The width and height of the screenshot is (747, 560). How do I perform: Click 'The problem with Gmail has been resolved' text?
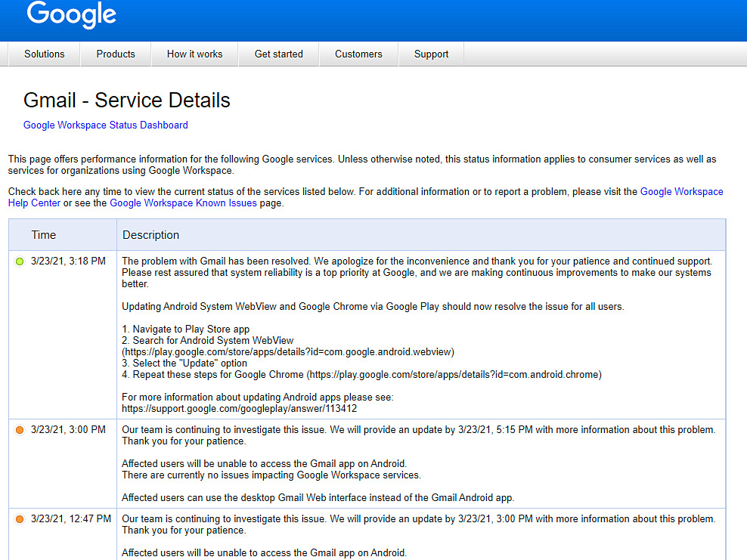pyautogui.click(x=216, y=261)
